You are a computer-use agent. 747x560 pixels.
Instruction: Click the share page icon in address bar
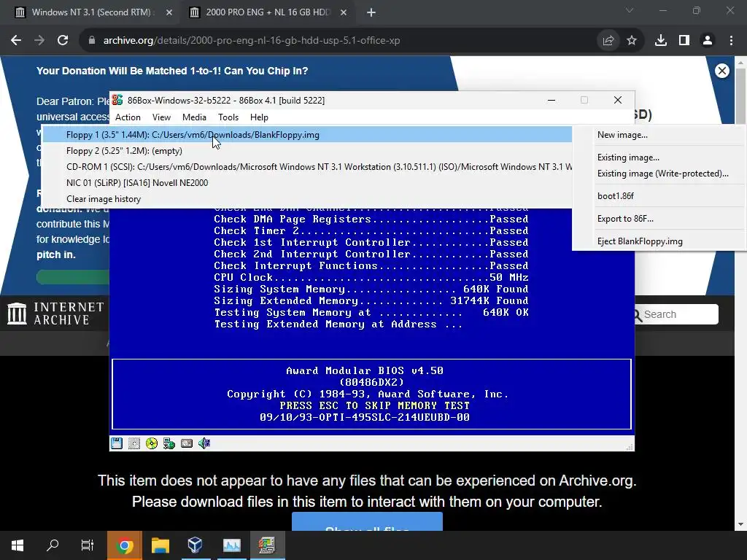(x=608, y=41)
